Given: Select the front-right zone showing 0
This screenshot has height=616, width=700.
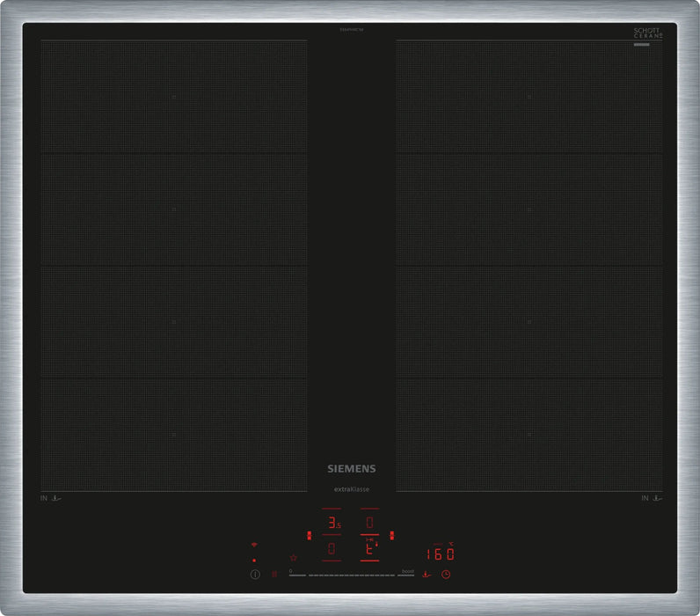Looking at the screenshot, I should (370, 524).
